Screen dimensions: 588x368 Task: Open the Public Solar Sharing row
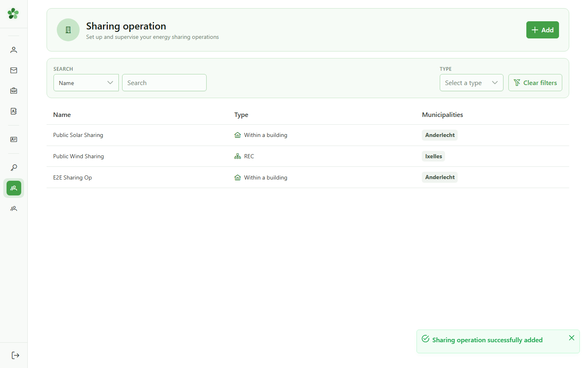308,135
